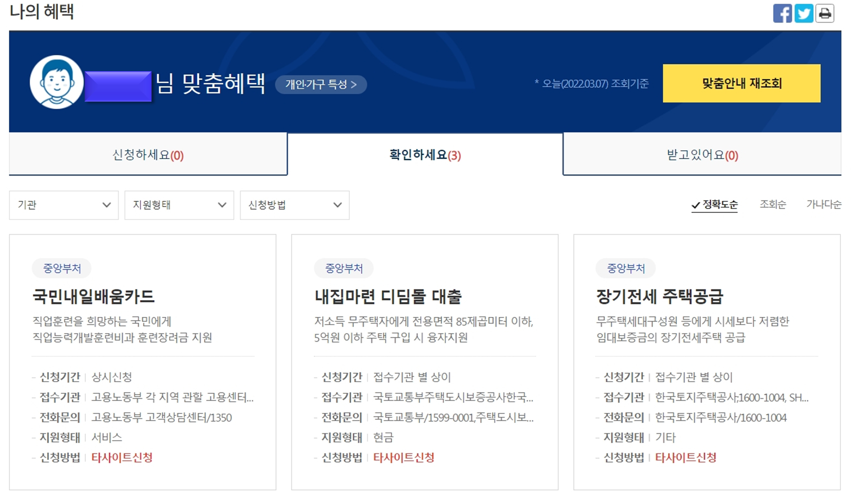Image resolution: width=868 pixels, height=500 pixels.
Task: Open the 신청방법 dropdown
Action: (x=294, y=205)
